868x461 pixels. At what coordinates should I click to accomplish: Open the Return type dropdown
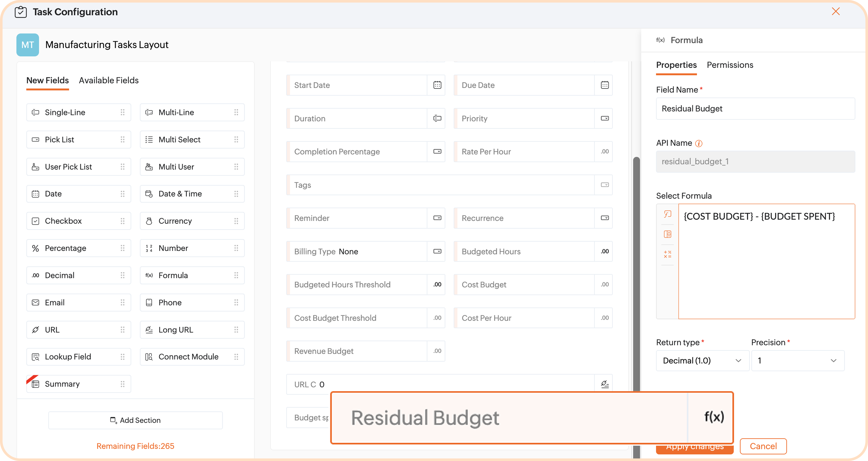click(702, 361)
